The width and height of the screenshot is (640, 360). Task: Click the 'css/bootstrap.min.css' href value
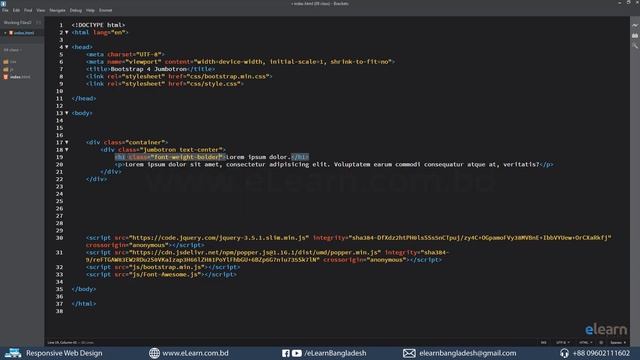228,76
